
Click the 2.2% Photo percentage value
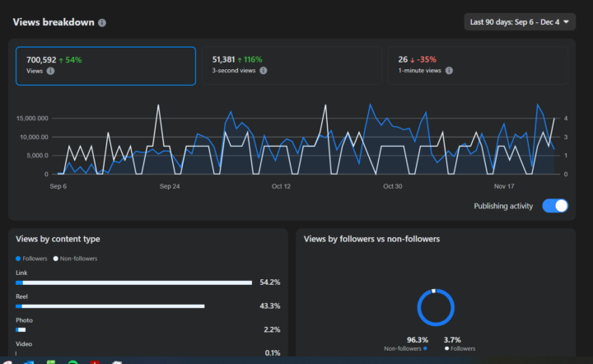click(x=272, y=329)
